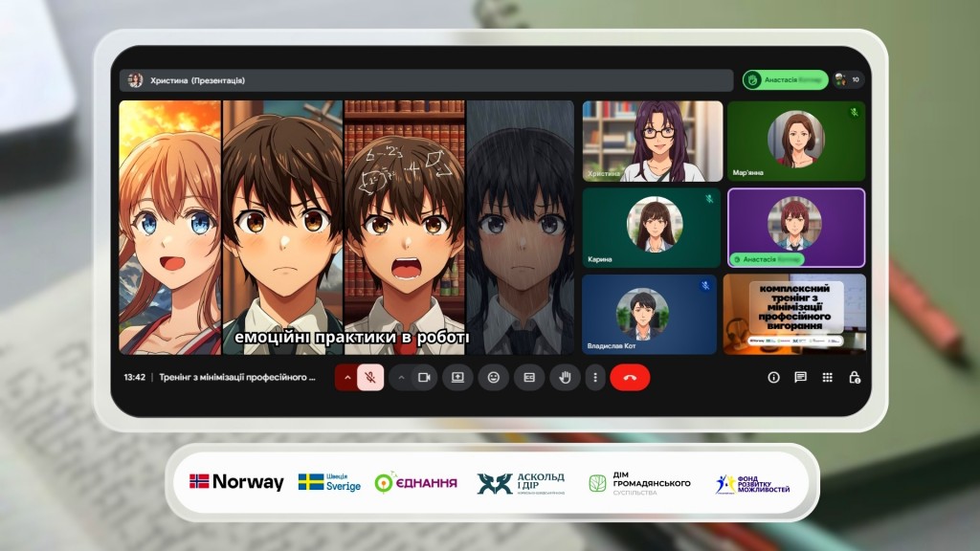The width and height of the screenshot is (980, 551).
Task: Click muted mic icon on Мар'яна tile
Action: point(854,113)
